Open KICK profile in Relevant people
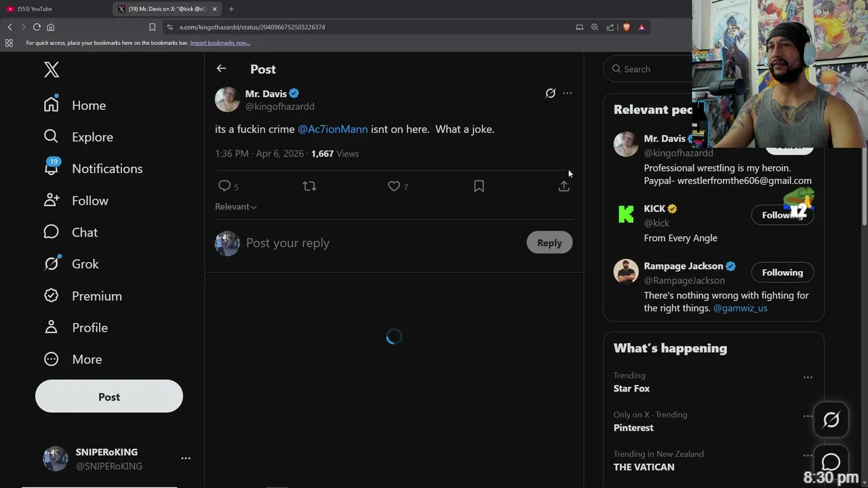Image resolution: width=868 pixels, height=488 pixels. click(654, 209)
